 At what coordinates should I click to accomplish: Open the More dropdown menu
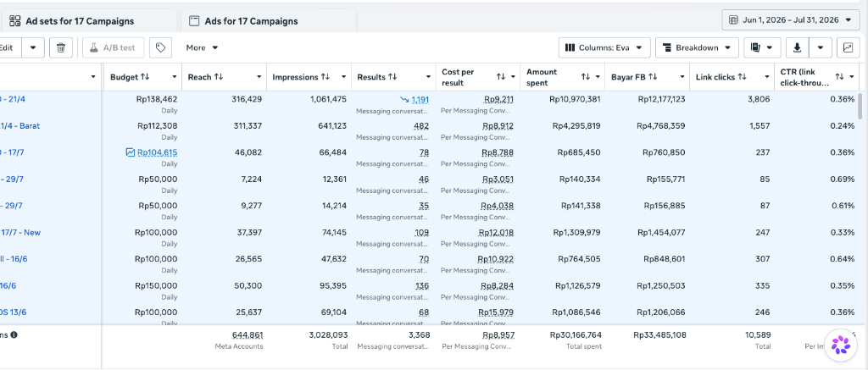pyautogui.click(x=202, y=47)
